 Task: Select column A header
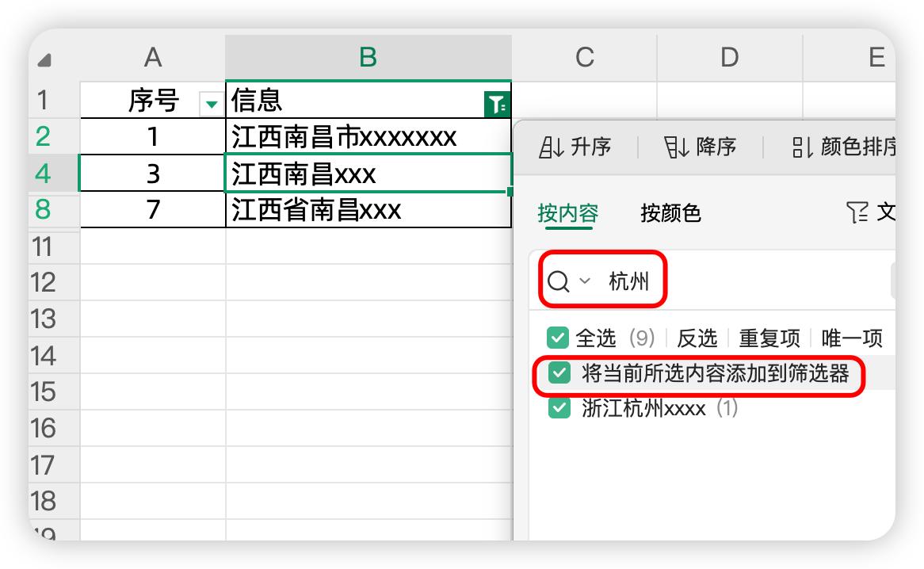(x=153, y=58)
